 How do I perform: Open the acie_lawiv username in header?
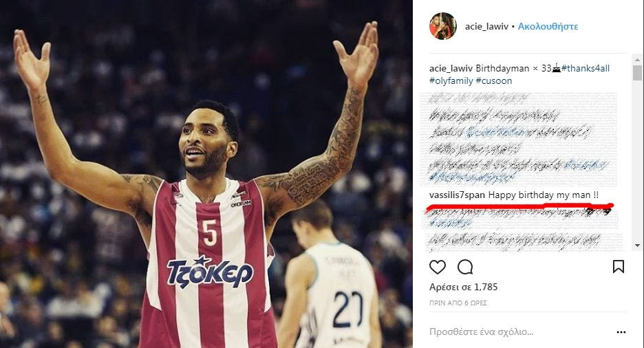click(486, 26)
